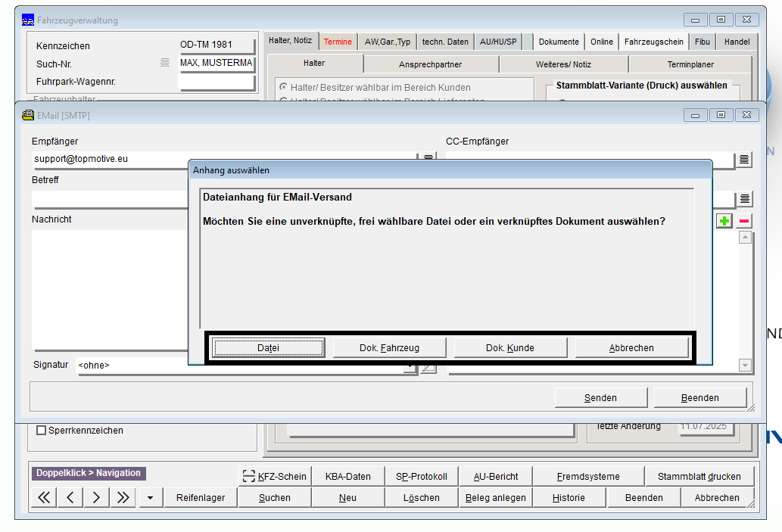Go to last record navigation arrow
The height and width of the screenshot is (532, 782).
pos(123,497)
